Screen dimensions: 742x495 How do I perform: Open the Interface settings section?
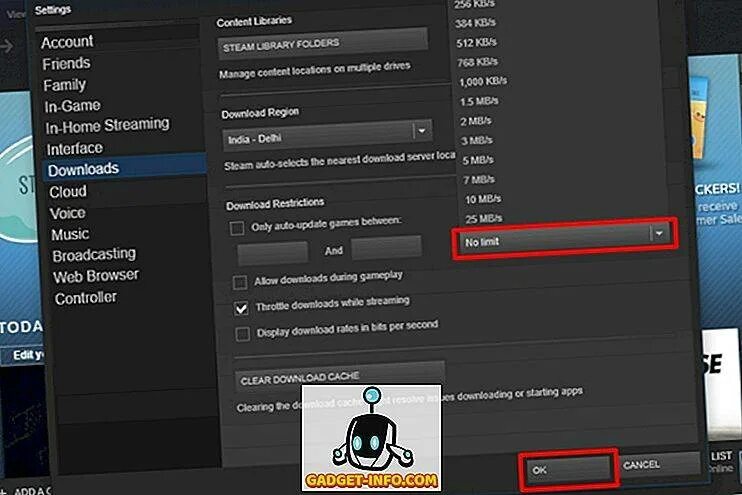75,149
